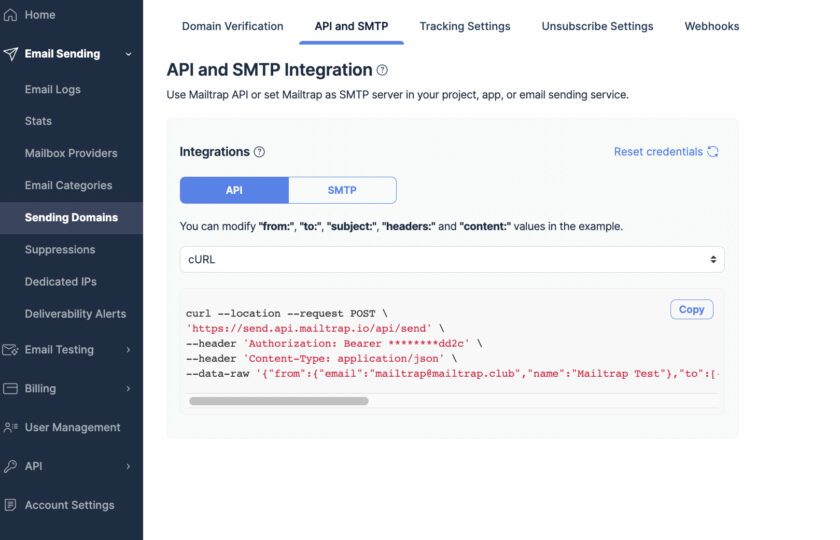The height and width of the screenshot is (540, 840).
Task: Click the horizontal scrollbar under code block
Action: [279, 401]
